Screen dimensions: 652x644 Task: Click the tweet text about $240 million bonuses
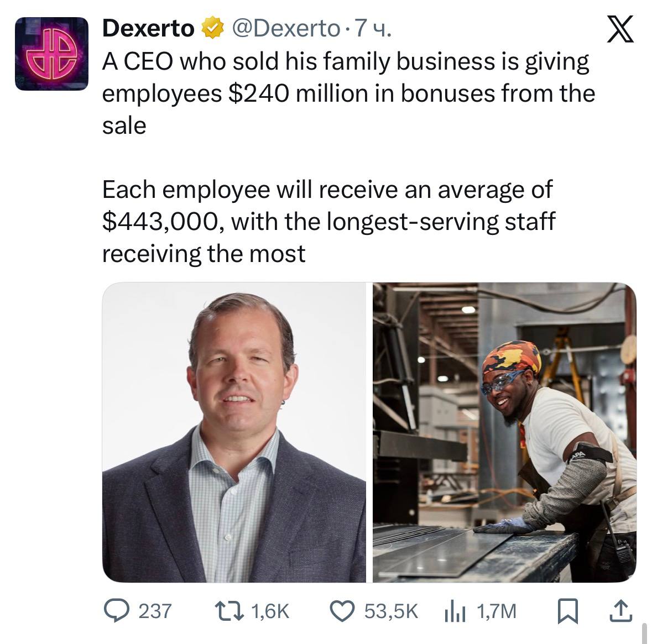[x=348, y=93]
